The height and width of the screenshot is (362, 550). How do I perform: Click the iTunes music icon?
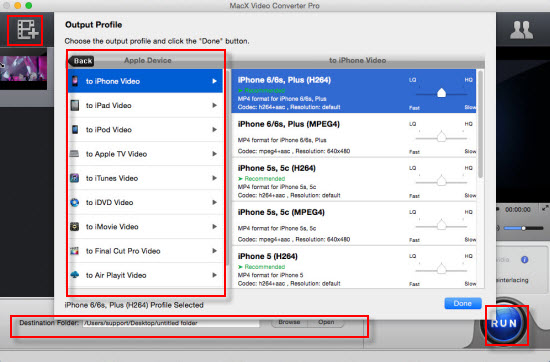tap(74, 178)
